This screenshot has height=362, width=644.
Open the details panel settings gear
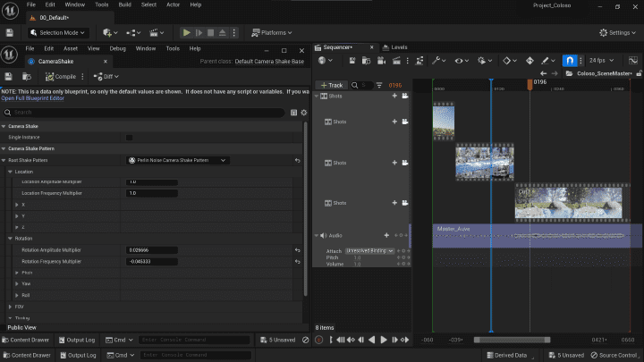click(304, 113)
